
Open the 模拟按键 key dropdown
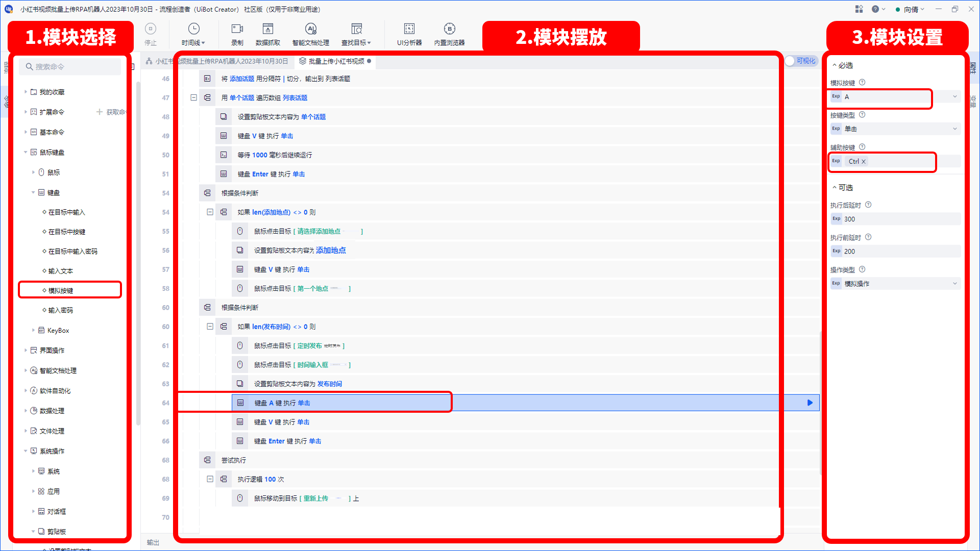click(955, 96)
